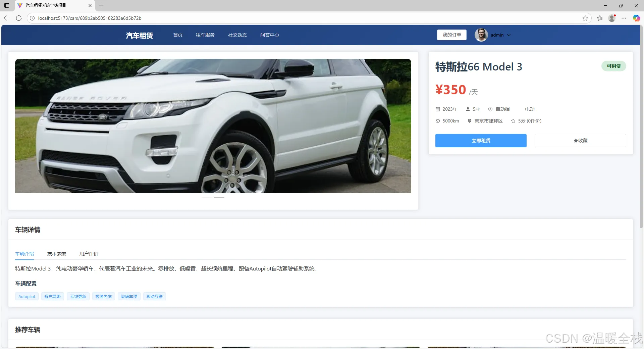Click the 车辆详情 section heading
644x349 pixels.
tap(28, 230)
